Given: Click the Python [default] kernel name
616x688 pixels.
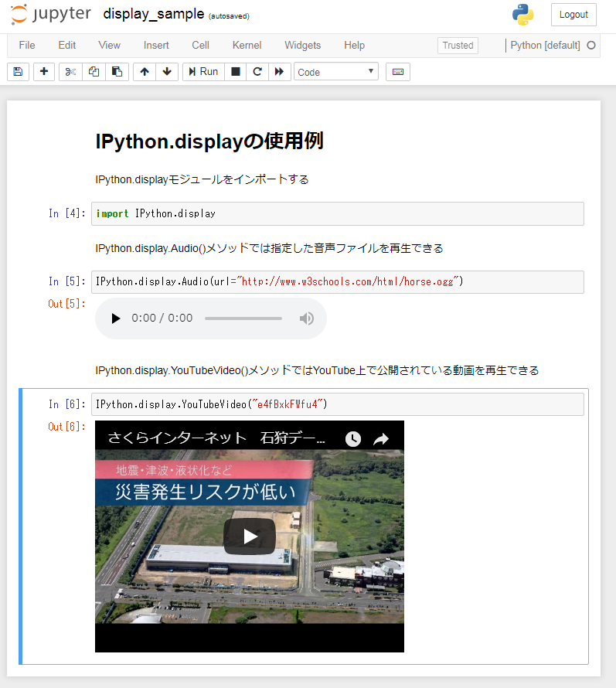Looking at the screenshot, I should click(545, 45).
